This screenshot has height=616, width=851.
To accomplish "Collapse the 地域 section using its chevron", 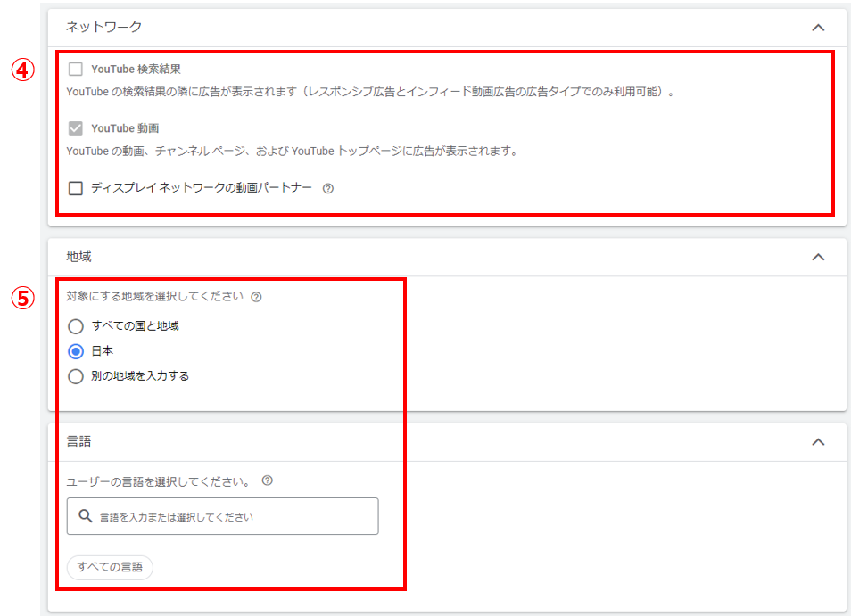I will coord(818,257).
